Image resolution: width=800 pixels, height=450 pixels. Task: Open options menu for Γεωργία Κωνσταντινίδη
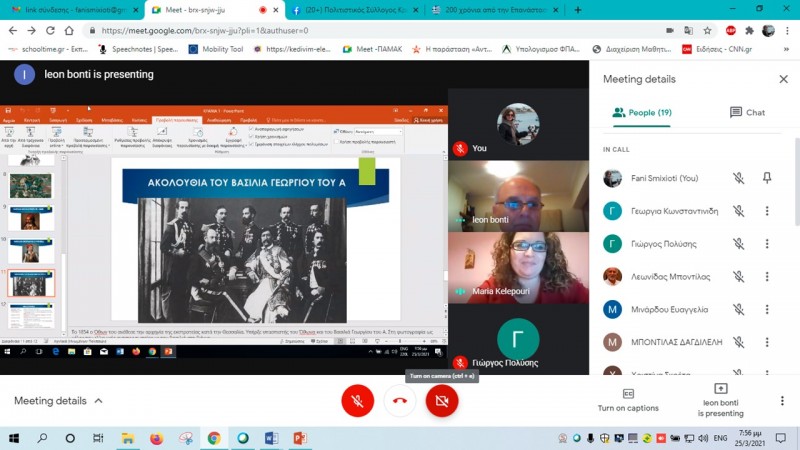pos(767,211)
